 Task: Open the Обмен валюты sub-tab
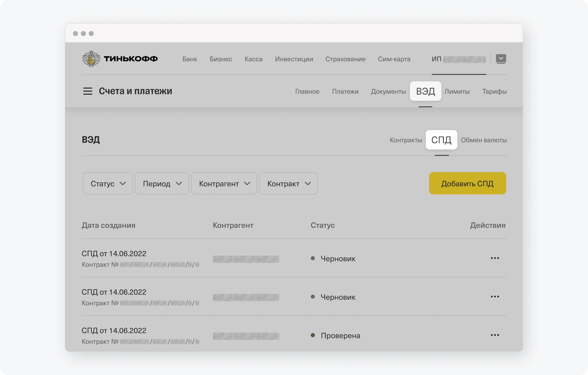pos(484,140)
